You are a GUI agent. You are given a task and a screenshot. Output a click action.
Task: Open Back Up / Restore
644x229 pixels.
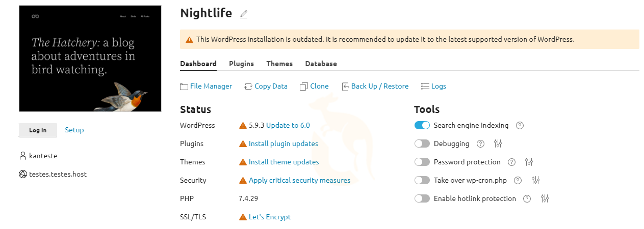379,86
